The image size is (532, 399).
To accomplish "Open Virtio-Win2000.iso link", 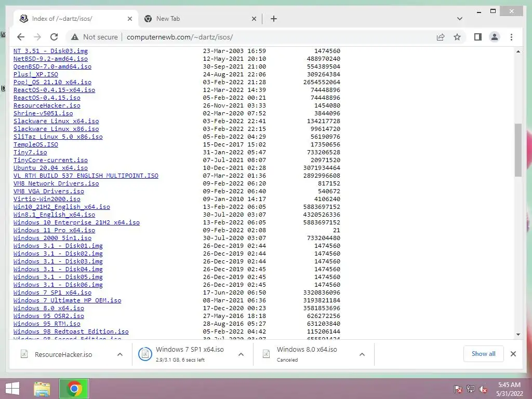I will pos(47,199).
